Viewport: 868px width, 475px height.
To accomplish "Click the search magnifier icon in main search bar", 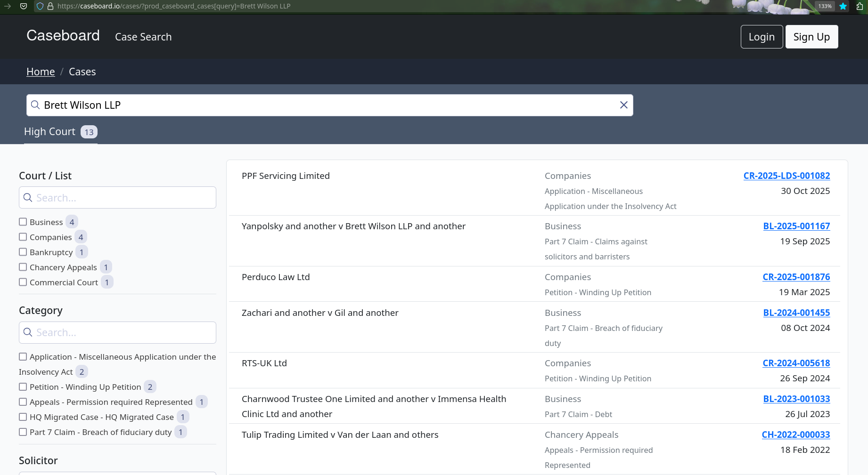I will (x=35, y=105).
